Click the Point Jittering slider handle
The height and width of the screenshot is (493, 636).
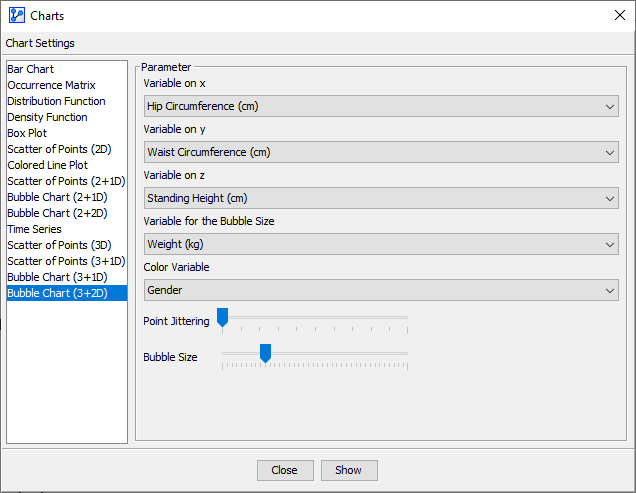[223, 318]
